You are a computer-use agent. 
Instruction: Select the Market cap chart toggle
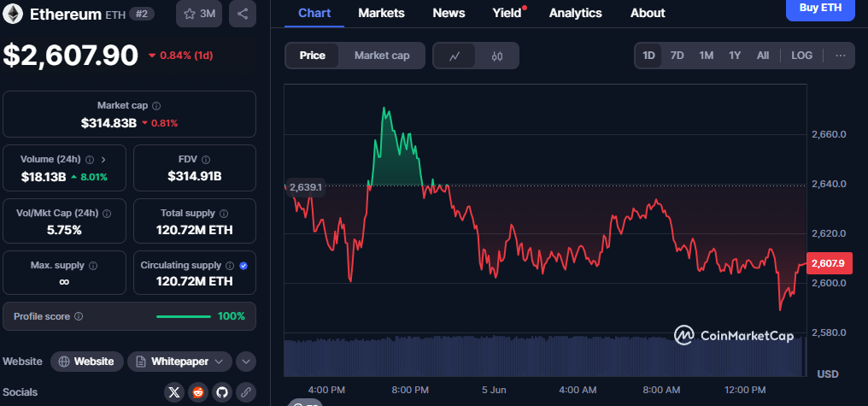382,56
